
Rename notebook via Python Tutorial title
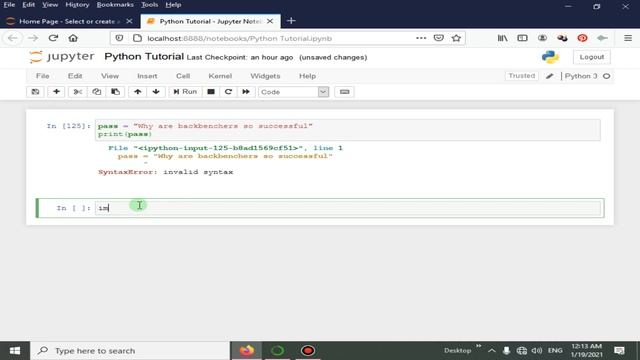pos(144,57)
